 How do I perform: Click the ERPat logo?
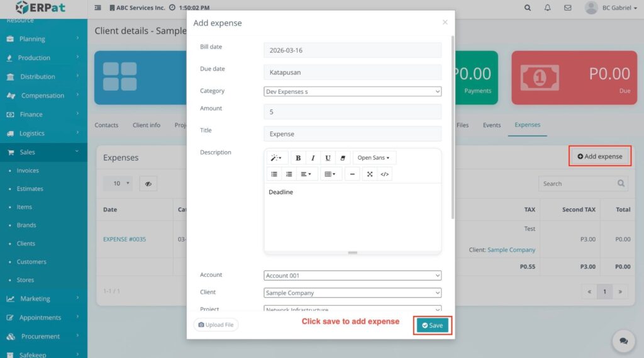click(x=40, y=8)
